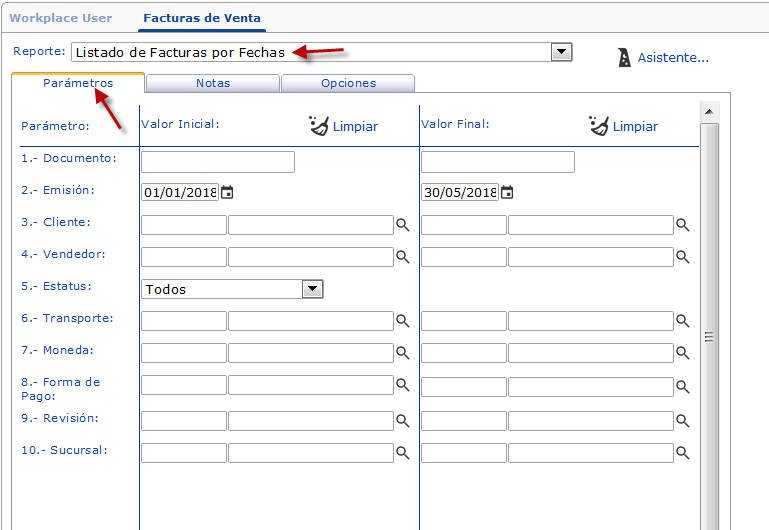
Task: Click initial Forma de Pago code field
Action: coord(184,385)
